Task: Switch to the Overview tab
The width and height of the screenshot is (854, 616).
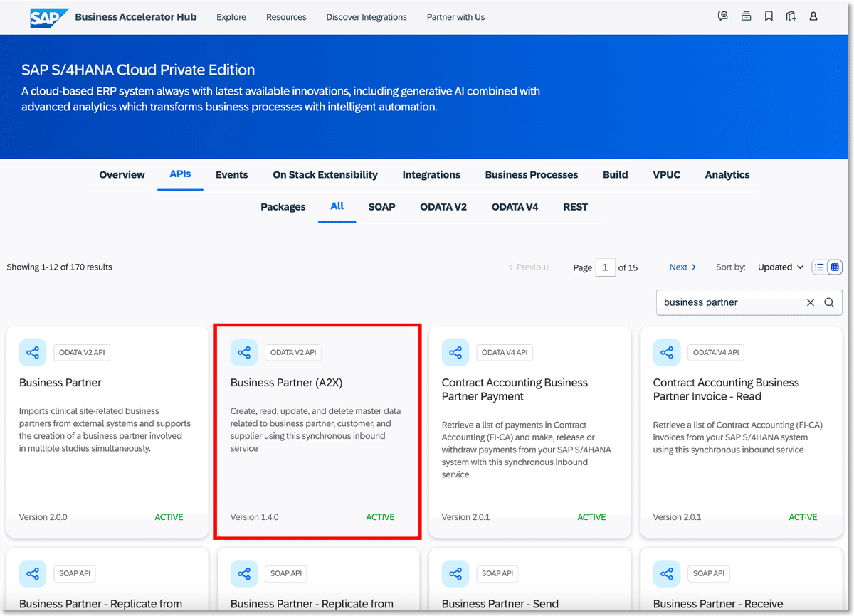Action: (122, 175)
